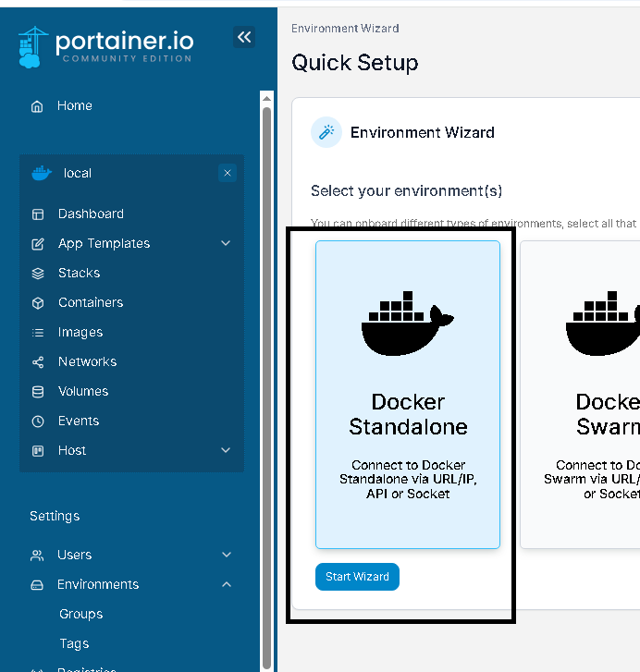This screenshot has width=640, height=672.
Task: Collapse the Environments submenu chevron
Action: [227, 584]
